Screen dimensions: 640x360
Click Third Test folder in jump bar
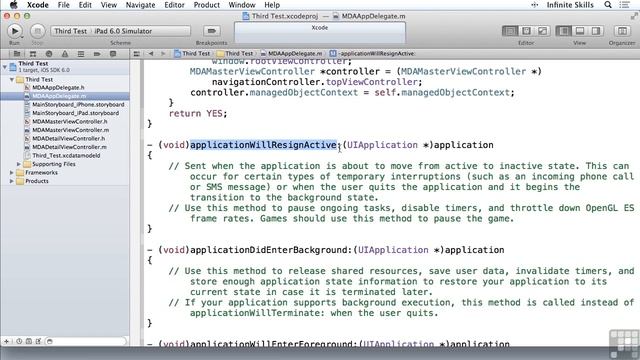(x=235, y=54)
